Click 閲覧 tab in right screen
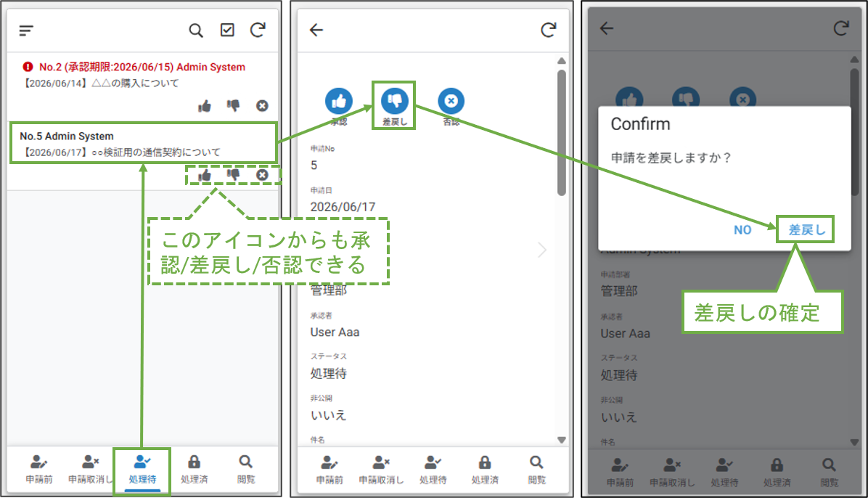This screenshot has height=498, width=868. tap(829, 473)
